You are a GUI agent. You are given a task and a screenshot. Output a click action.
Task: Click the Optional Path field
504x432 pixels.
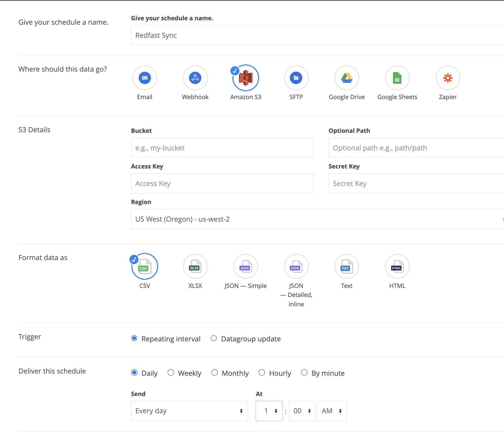416,148
